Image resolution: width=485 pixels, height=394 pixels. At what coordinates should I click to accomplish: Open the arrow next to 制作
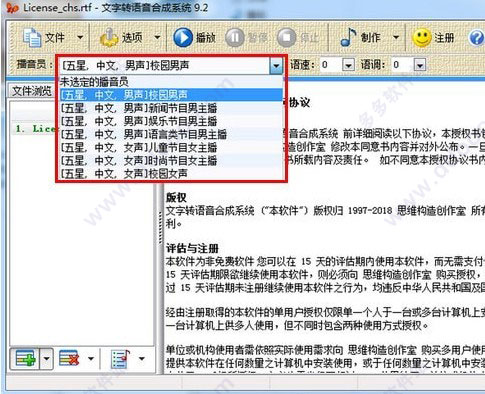tap(396, 37)
